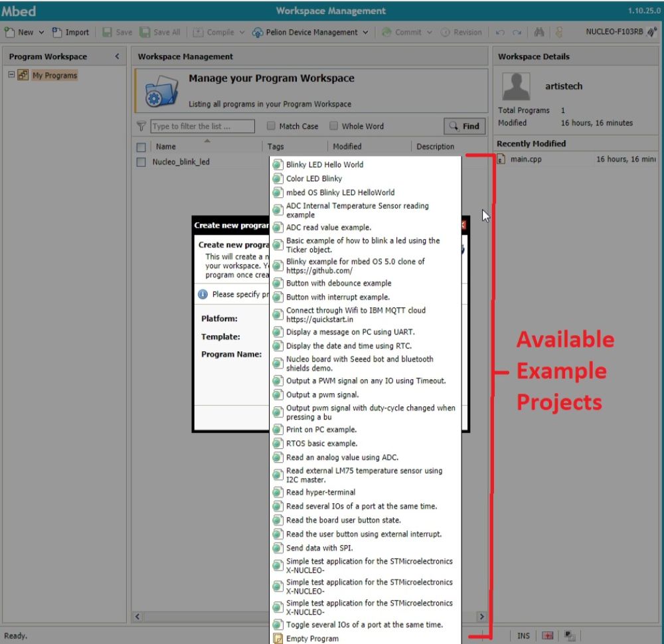This screenshot has height=644, width=664.
Task: Click the Save All toolbar icon
Action: 145,32
